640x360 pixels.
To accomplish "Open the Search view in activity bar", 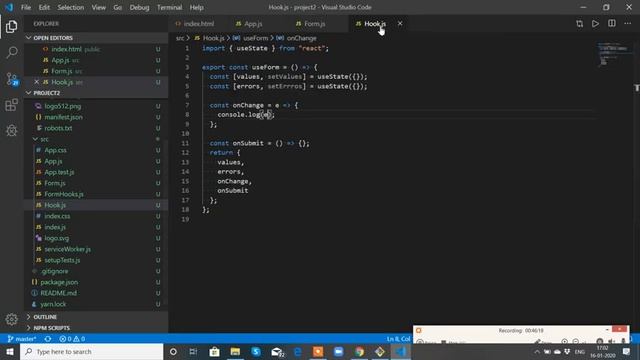I will click(x=11, y=52).
